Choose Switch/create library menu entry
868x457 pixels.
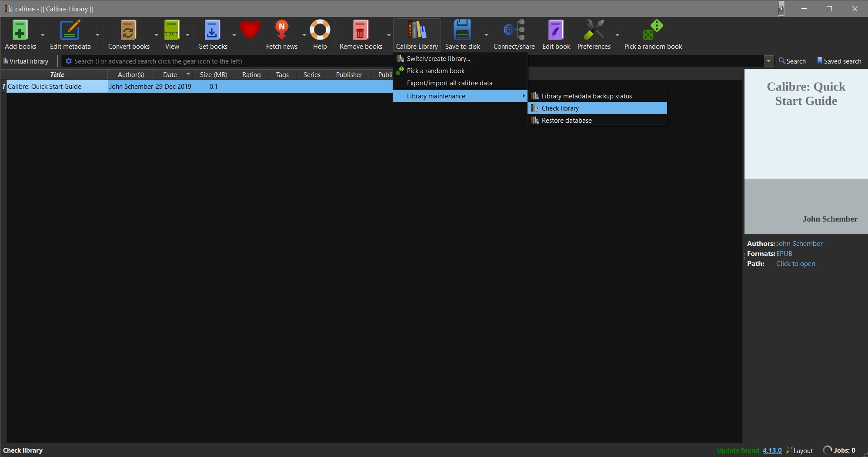coord(460,58)
